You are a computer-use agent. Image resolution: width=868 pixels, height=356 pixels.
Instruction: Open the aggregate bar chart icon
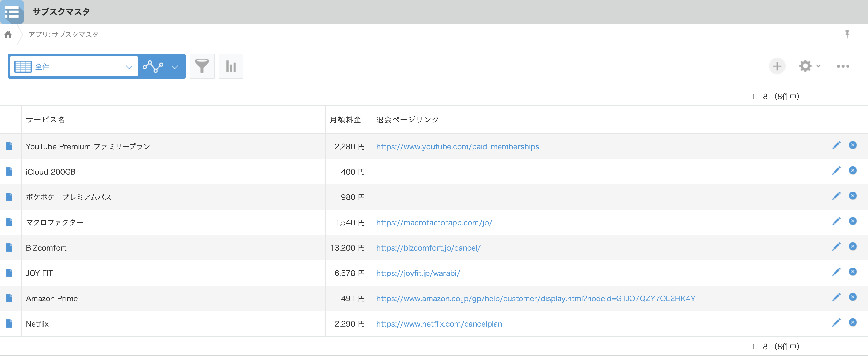pyautogui.click(x=231, y=66)
